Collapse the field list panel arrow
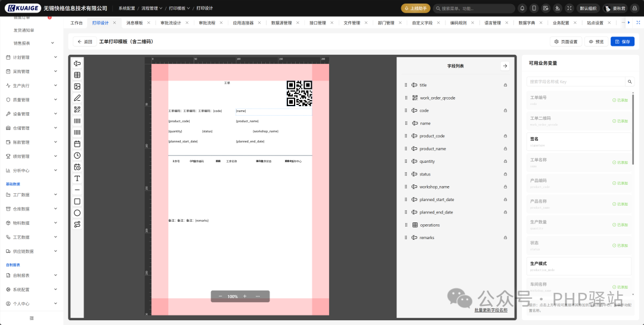Screen dimensions: 644x325 (x=505, y=66)
